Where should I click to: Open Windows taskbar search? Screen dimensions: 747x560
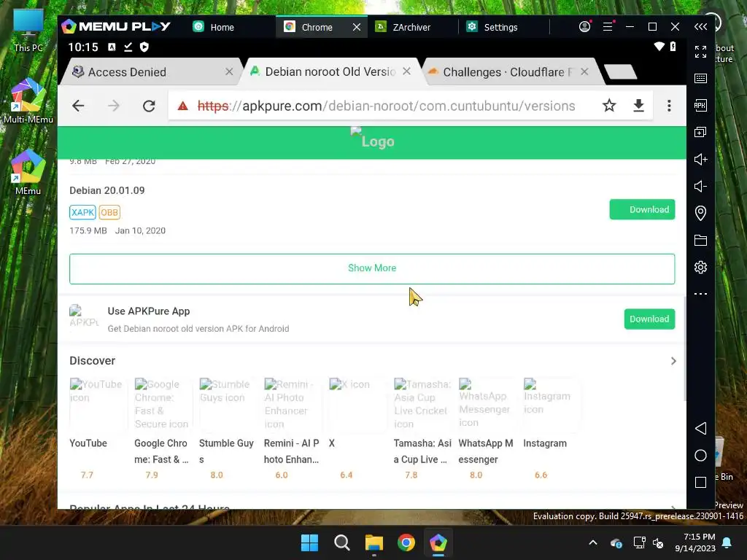tap(341, 542)
